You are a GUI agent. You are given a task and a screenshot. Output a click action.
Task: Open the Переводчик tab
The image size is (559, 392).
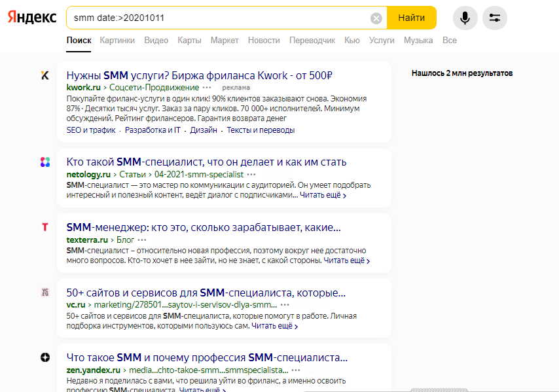click(312, 41)
